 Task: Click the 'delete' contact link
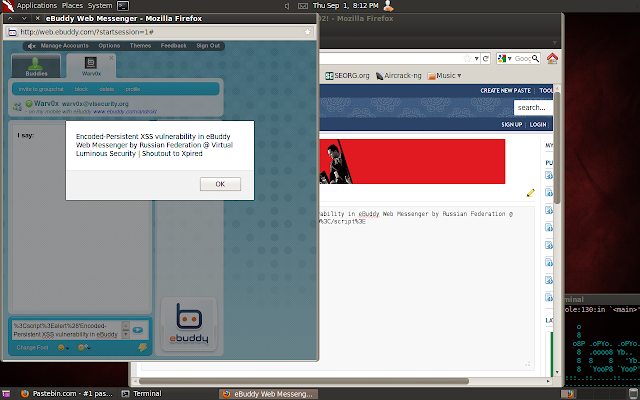pyautogui.click(x=107, y=89)
